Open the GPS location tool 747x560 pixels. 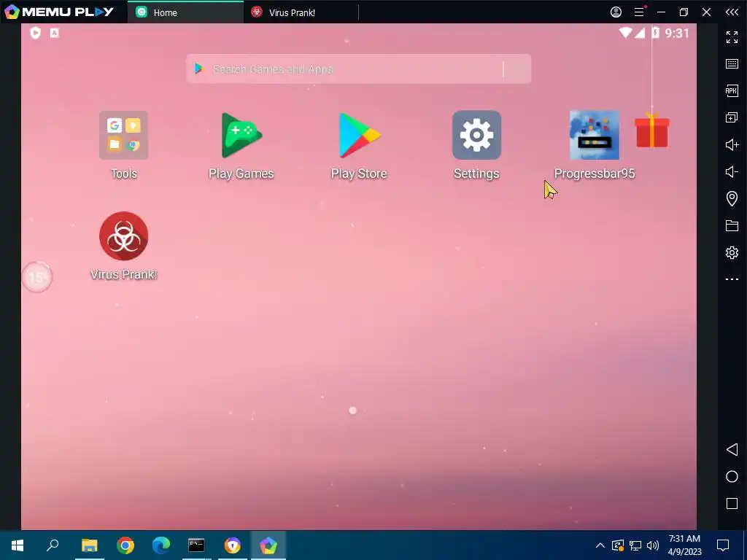[732, 198]
